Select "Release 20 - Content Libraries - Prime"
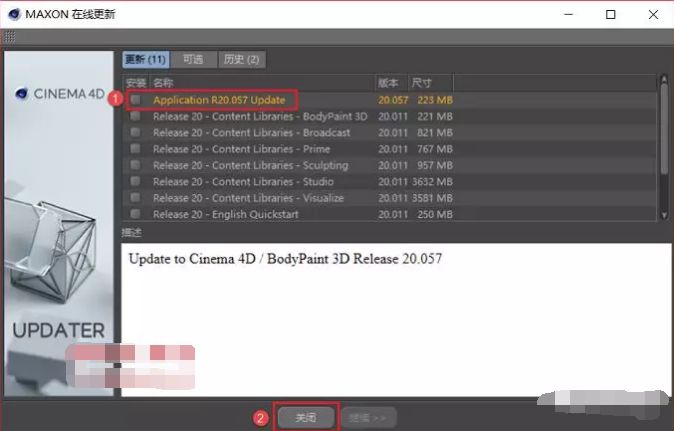The width and height of the screenshot is (674, 431). tap(242, 149)
